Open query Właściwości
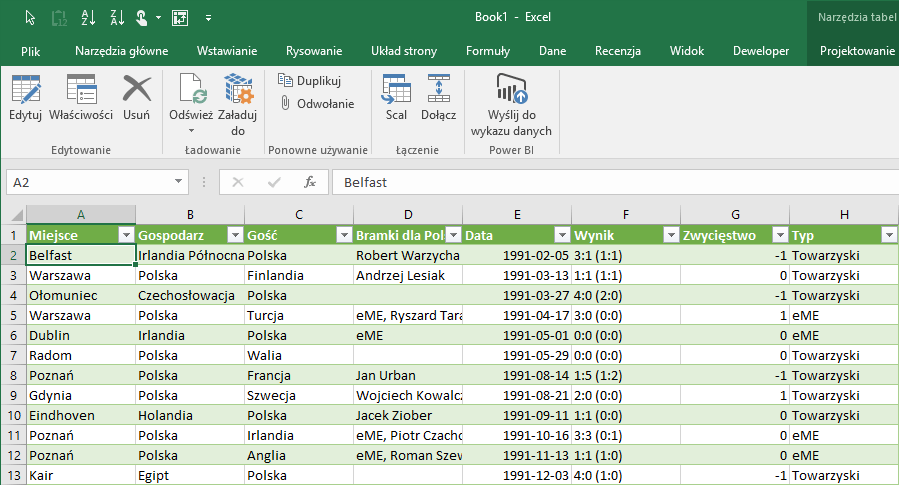899x485 pixels. (81, 99)
